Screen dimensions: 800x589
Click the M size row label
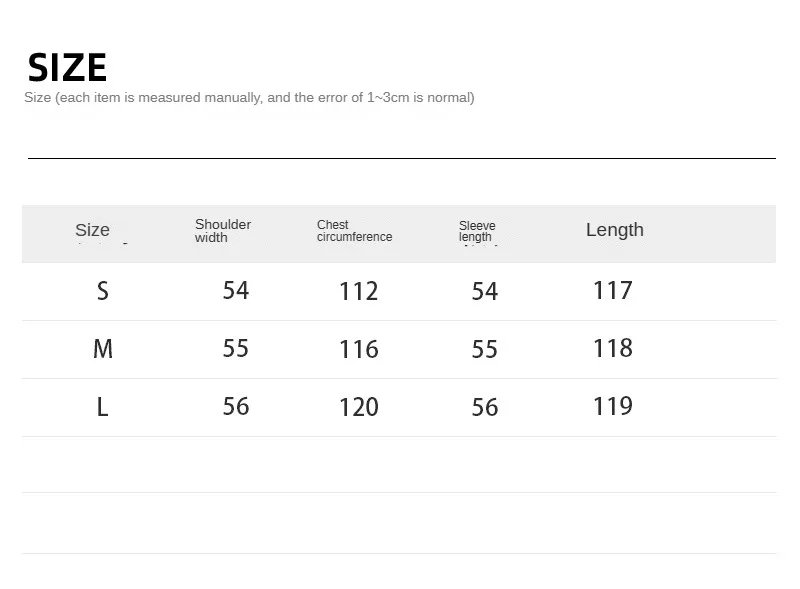click(x=102, y=349)
